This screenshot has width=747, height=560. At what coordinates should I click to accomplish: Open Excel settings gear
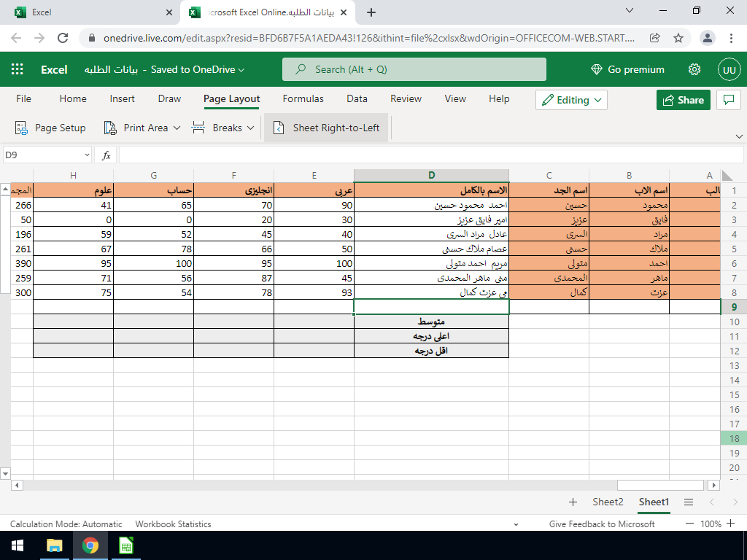(x=694, y=69)
